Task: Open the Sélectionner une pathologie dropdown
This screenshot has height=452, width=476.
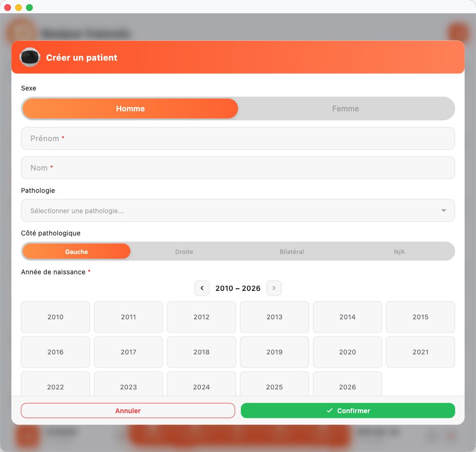Action: [x=238, y=210]
